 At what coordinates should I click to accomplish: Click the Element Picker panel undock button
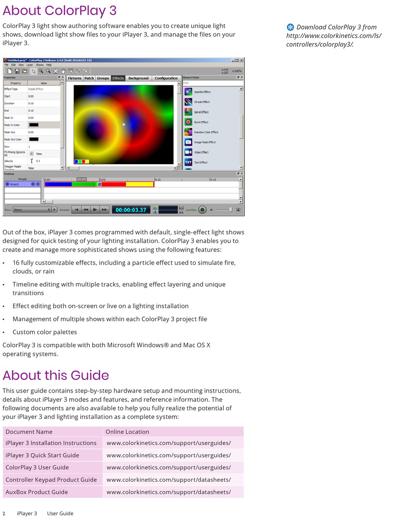click(238, 77)
